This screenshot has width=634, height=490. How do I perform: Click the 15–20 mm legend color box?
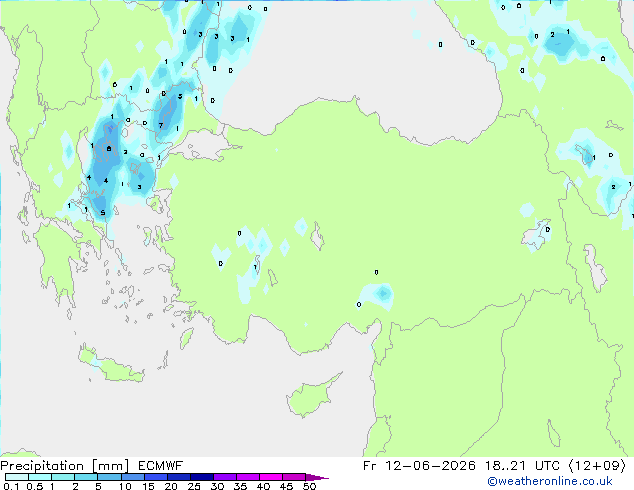click(x=155, y=477)
